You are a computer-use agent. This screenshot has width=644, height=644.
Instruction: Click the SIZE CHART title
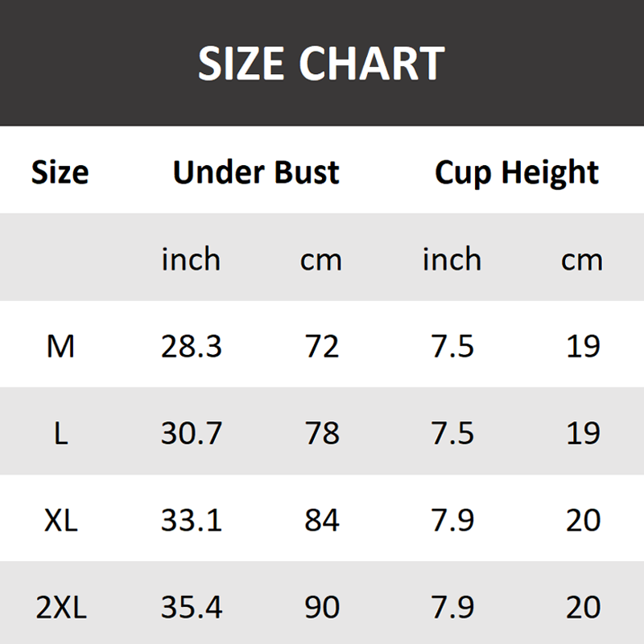[321, 63]
